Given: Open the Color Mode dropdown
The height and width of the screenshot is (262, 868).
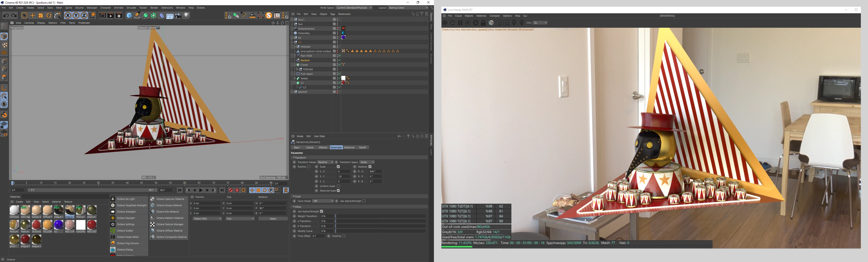Looking at the screenshot, I should (323, 201).
